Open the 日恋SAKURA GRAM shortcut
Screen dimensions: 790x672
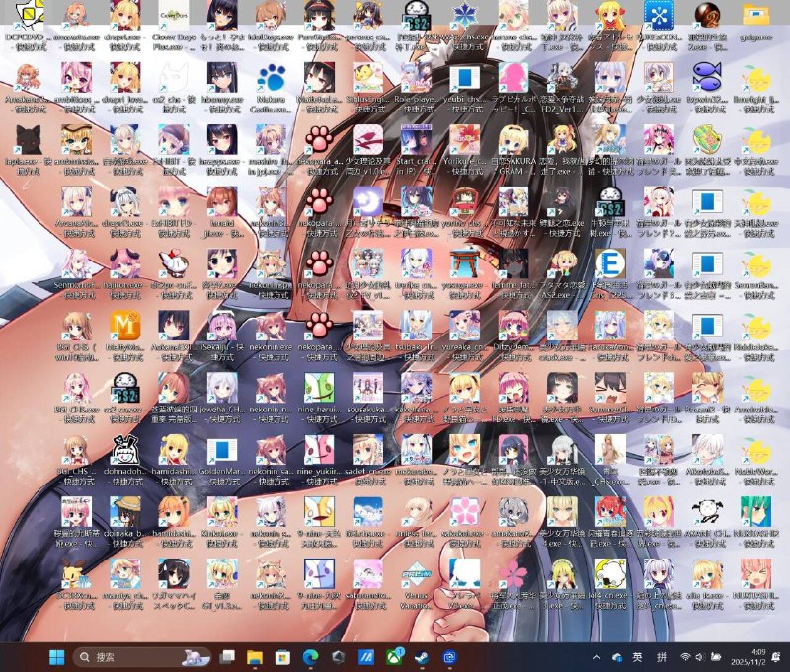[513, 140]
